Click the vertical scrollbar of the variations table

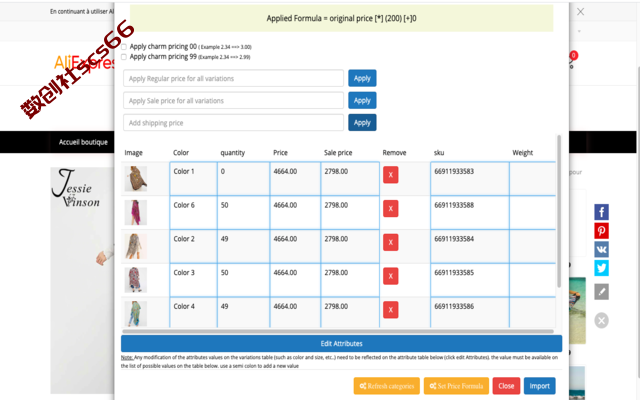(x=559, y=211)
